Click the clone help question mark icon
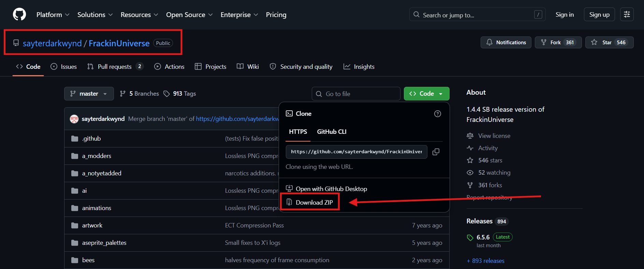The width and height of the screenshot is (644, 269). point(438,114)
